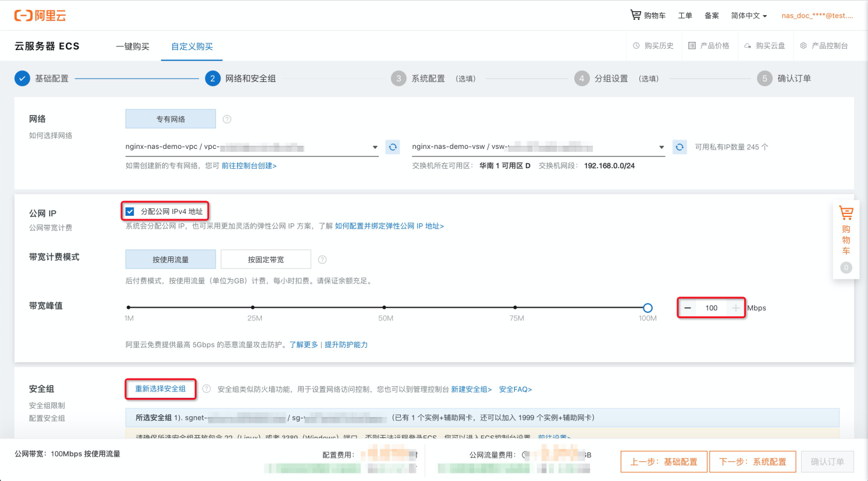The height and width of the screenshot is (481, 868).
Task: Click the help icon beside 重新选择安全组
Action: [x=207, y=389]
